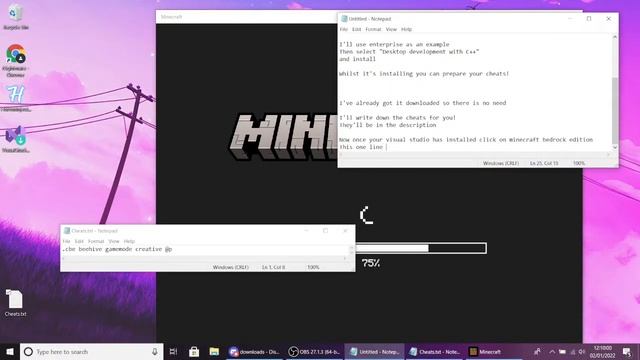Click Cheats.txt Notepad title bar icon
Image resolution: width=640 pixels, height=360 pixels.
point(67,231)
